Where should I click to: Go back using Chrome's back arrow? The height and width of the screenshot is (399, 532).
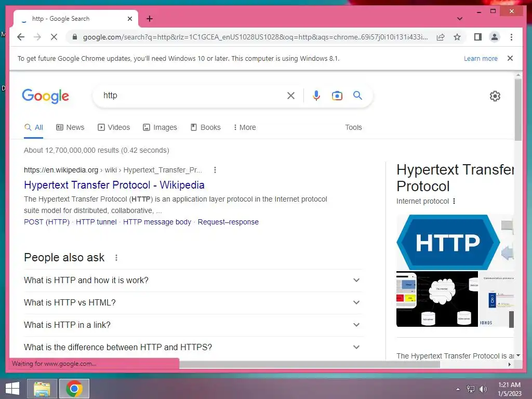[21, 37]
